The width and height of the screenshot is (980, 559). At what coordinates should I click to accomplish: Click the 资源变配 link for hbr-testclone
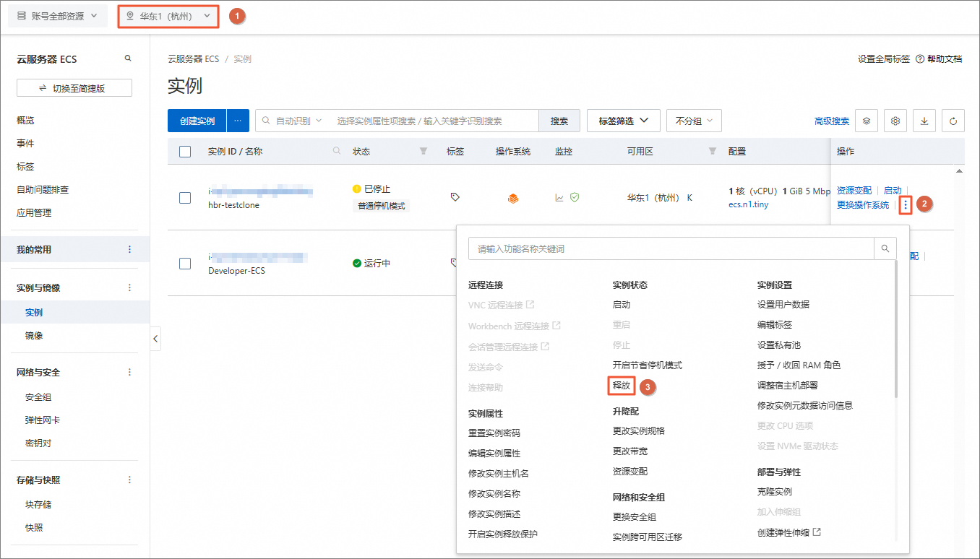click(854, 191)
